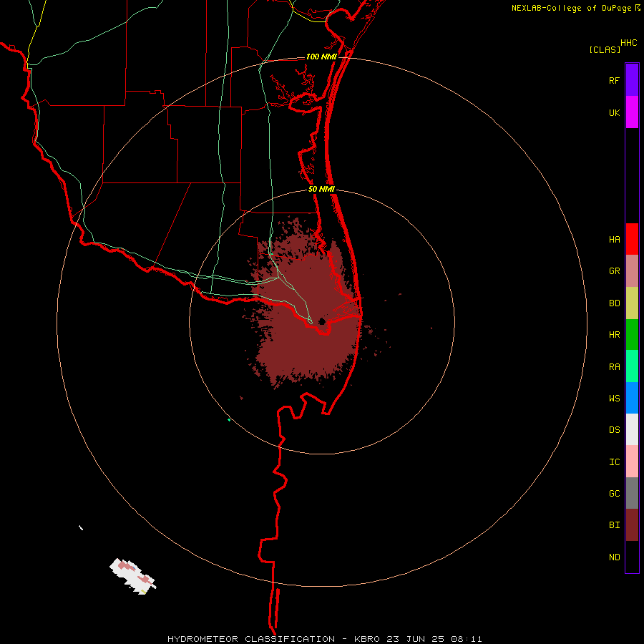
Task: Click the [CLAS] legend heading
Action: click(604, 50)
